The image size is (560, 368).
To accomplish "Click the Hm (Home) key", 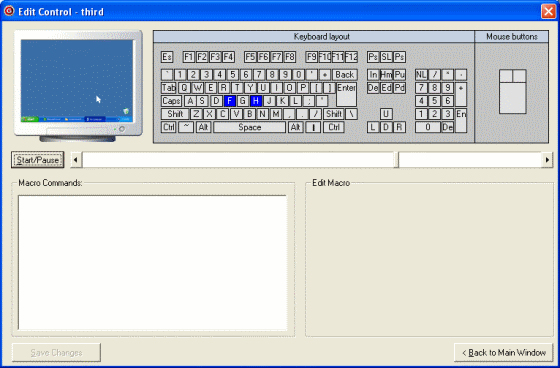I will 386,75.
